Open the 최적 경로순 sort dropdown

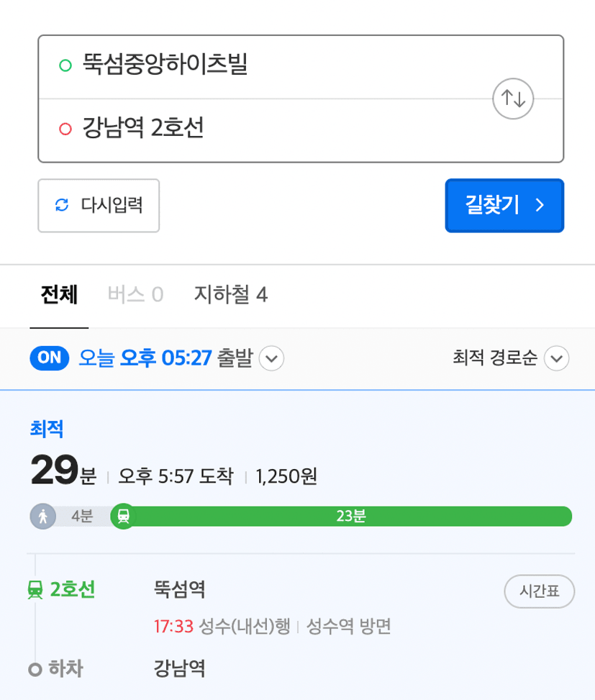click(x=511, y=358)
